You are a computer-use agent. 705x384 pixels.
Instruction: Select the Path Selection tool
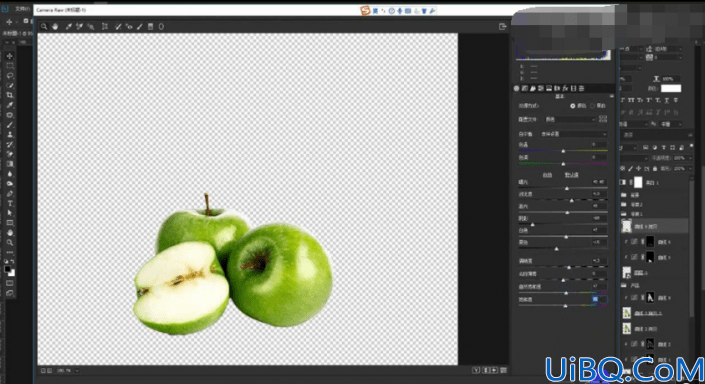[9, 213]
